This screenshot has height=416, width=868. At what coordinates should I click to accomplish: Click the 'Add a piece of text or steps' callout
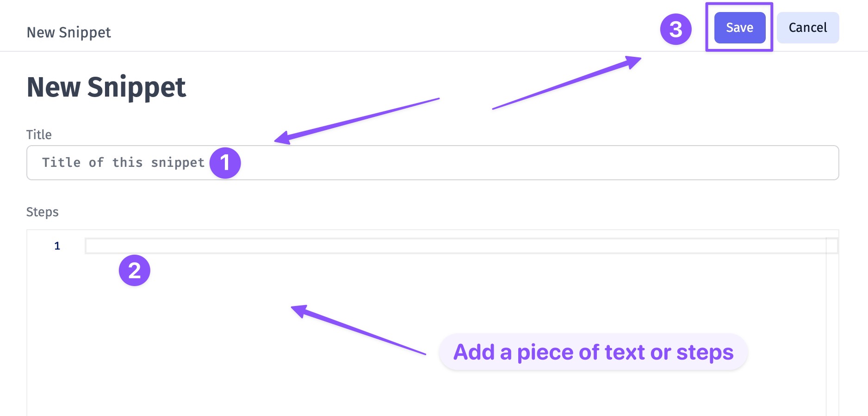(593, 352)
